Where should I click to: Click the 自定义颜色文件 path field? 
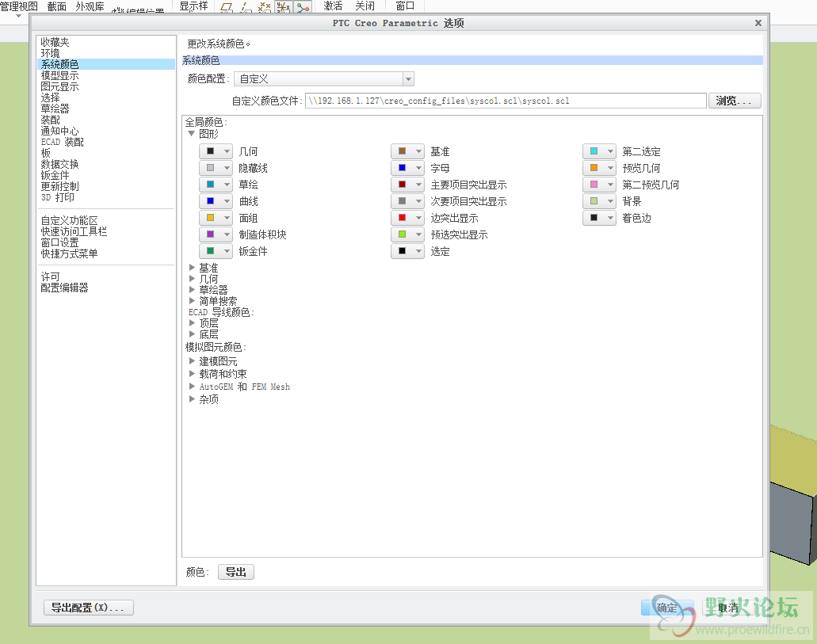506,101
